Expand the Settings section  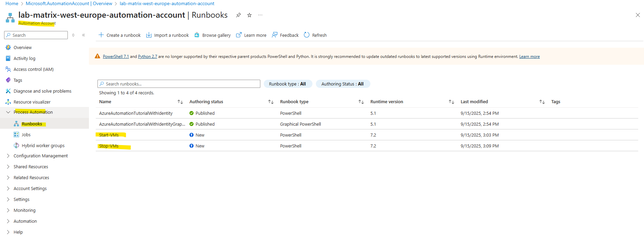pyautogui.click(x=8, y=199)
